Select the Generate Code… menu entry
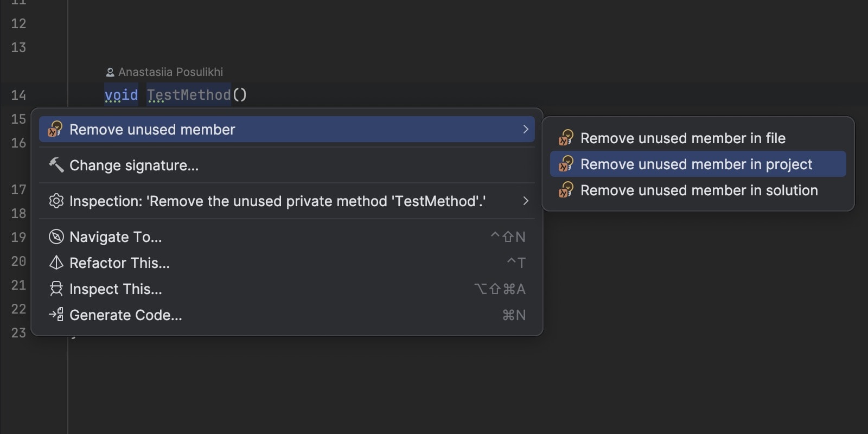Image resolution: width=868 pixels, height=434 pixels. [x=126, y=315]
